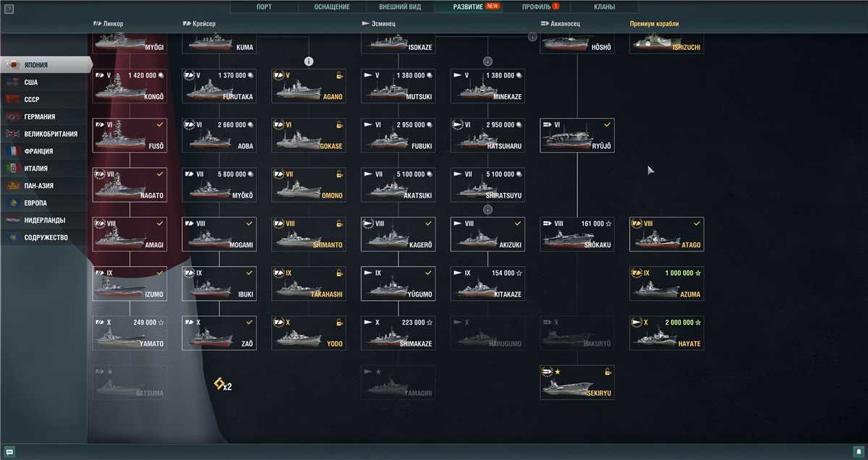This screenshot has width=868, height=460.
Task: Select the Nagato battleship card
Action: pyautogui.click(x=129, y=184)
